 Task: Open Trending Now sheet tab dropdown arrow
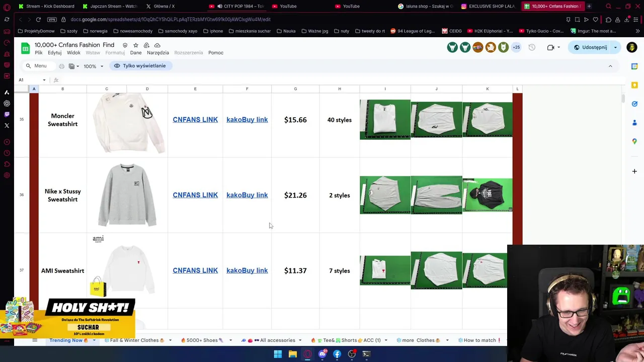93,340
